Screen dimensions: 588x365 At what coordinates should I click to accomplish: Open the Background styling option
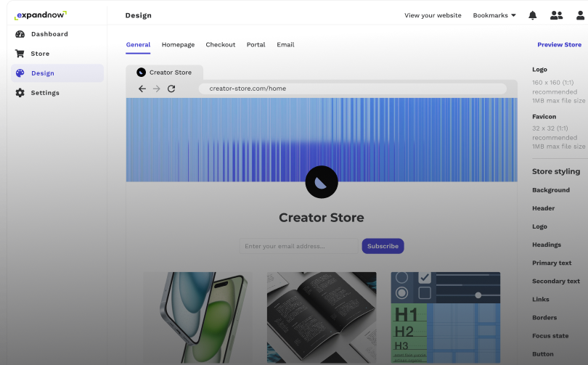pos(551,190)
